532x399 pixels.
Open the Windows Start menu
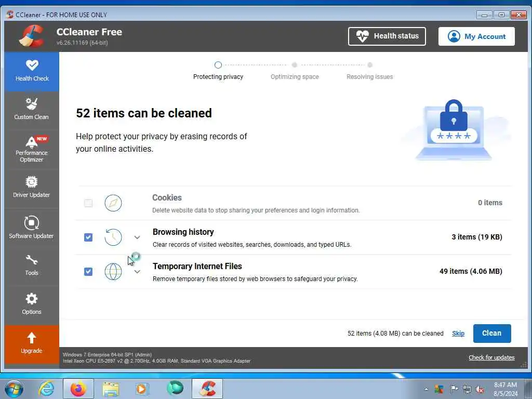(14, 389)
